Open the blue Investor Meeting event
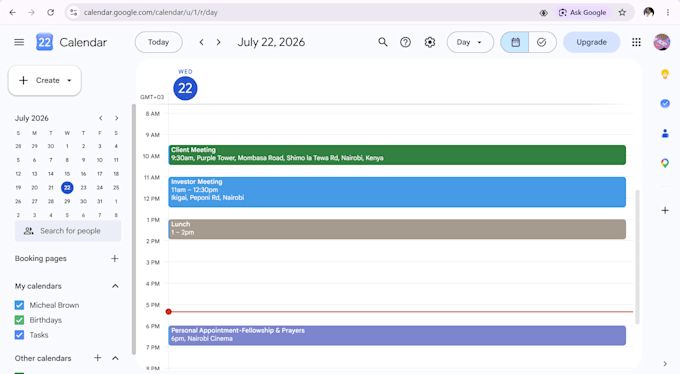Viewport: 680px width, 374px height. [x=397, y=192]
